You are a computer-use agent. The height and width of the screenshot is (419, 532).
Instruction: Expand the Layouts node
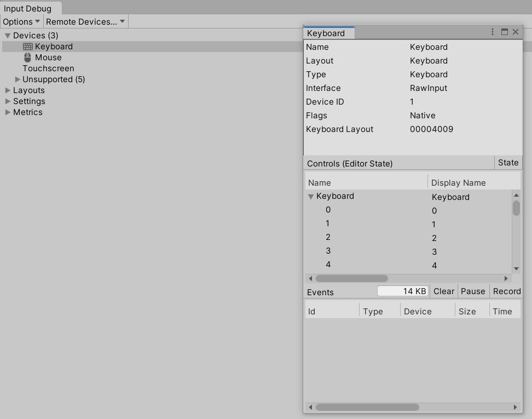click(x=8, y=90)
